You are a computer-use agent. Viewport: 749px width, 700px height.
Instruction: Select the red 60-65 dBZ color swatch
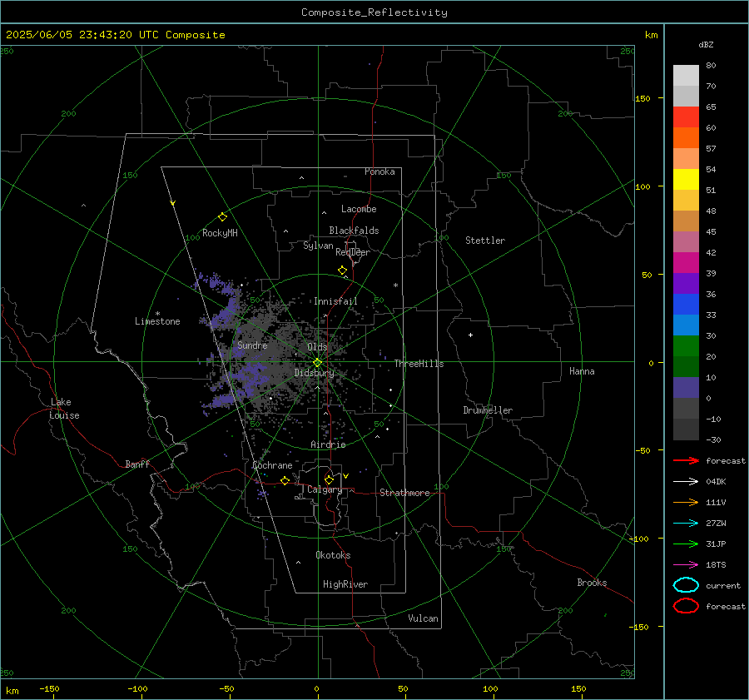pyautogui.click(x=686, y=117)
